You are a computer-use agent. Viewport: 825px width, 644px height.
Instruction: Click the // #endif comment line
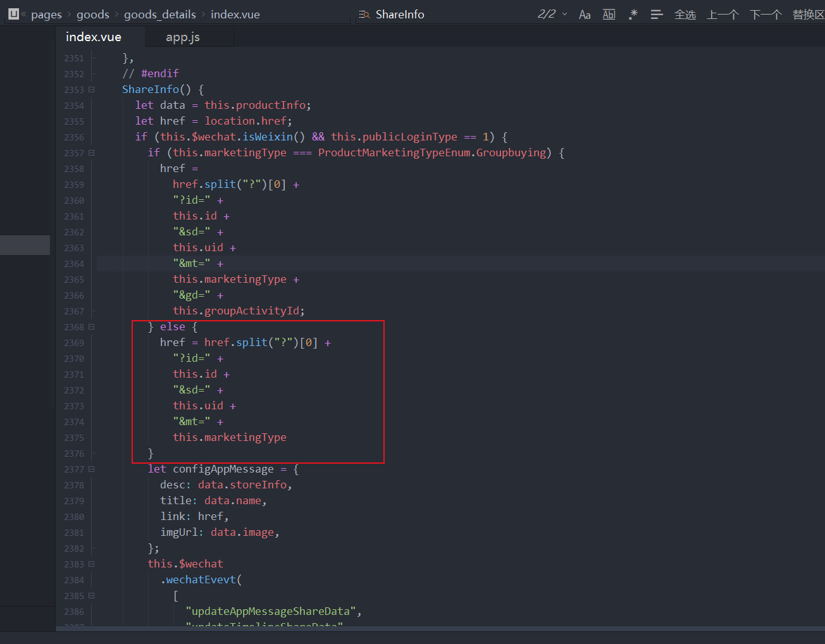point(151,73)
